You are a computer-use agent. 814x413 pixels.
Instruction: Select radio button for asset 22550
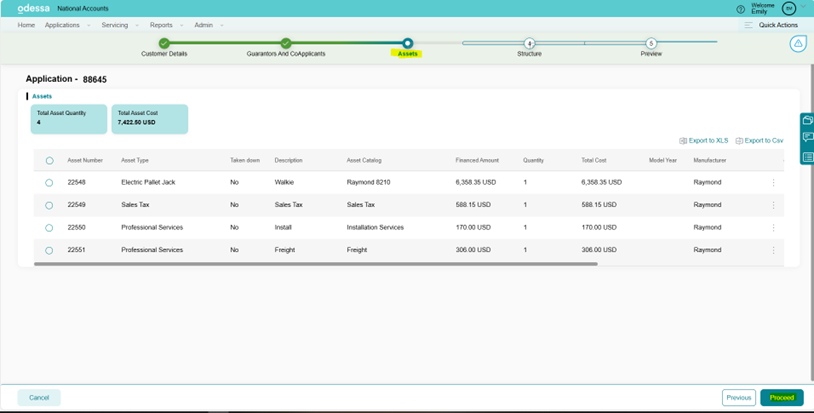[x=49, y=228]
